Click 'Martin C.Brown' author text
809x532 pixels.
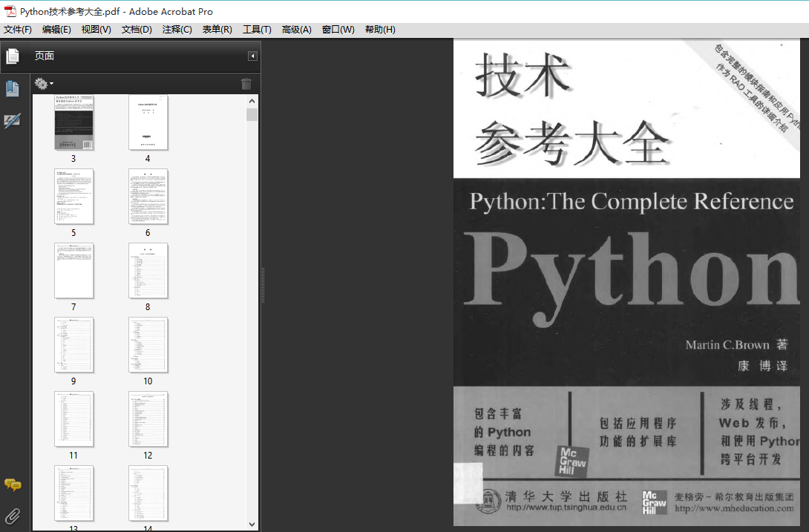(x=727, y=345)
